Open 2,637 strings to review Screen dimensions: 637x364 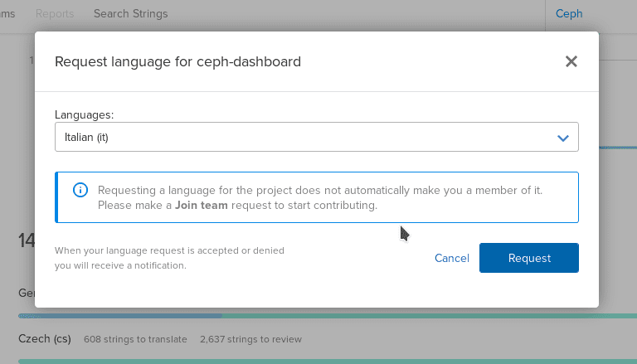250,339
